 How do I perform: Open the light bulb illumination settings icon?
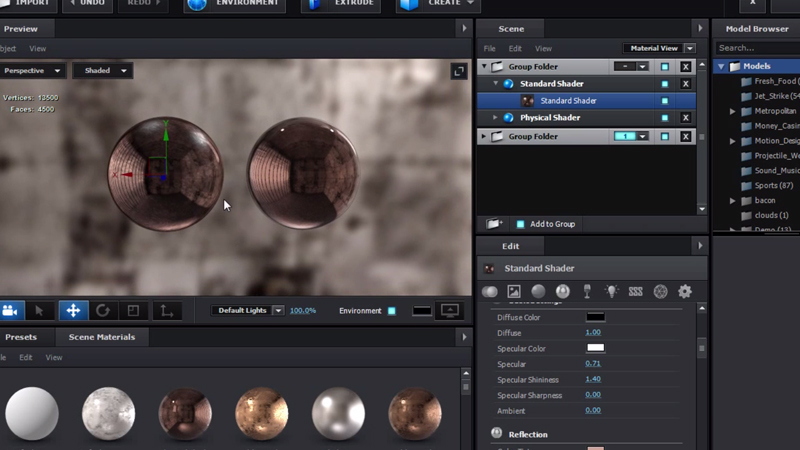coord(612,292)
